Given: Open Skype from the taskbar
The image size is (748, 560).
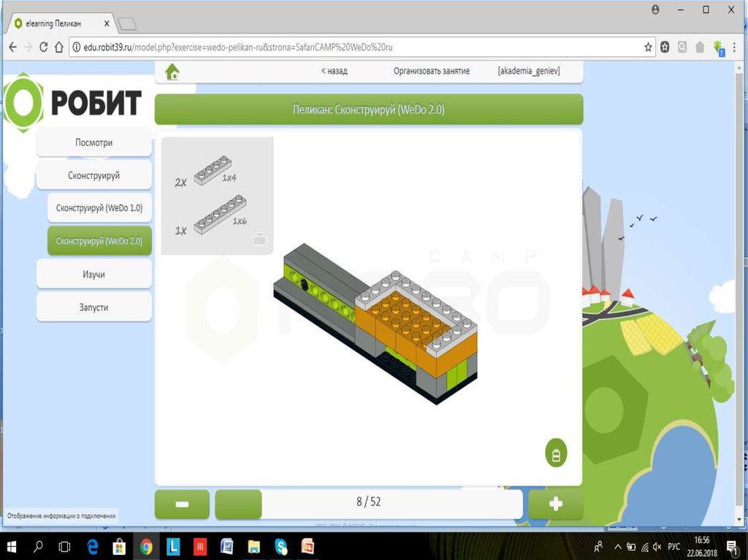Looking at the screenshot, I should (281, 546).
